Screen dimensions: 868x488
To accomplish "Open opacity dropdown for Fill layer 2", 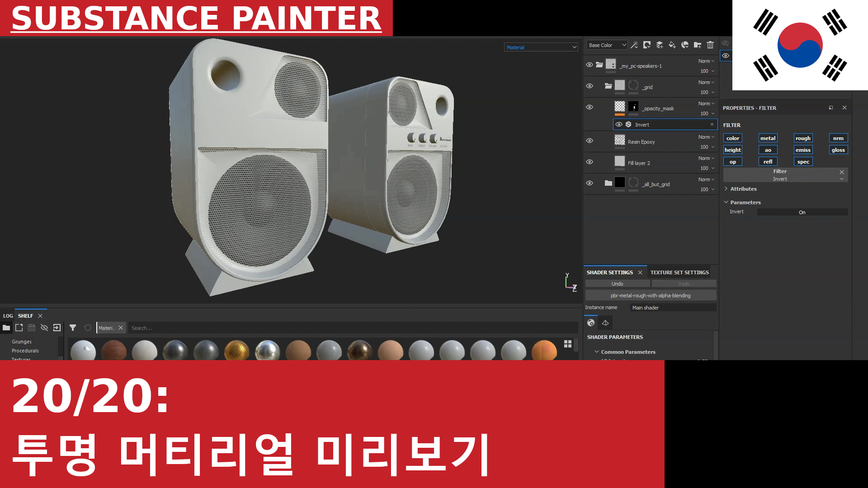I will point(708,168).
